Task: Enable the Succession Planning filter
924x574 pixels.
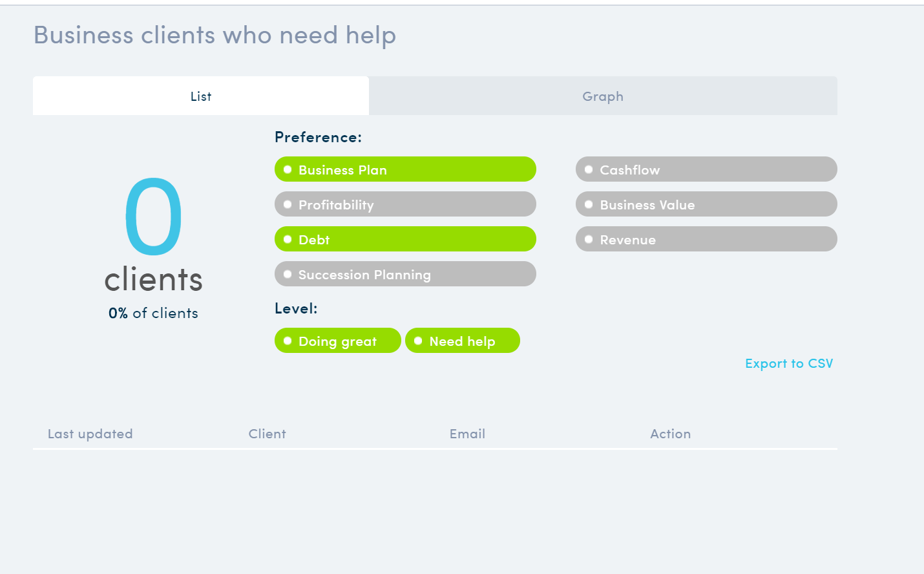Action: point(405,274)
